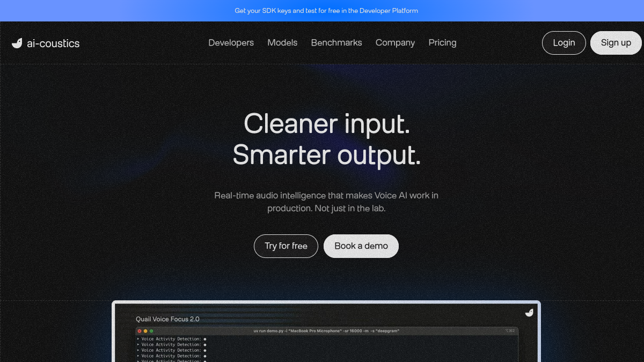Viewport: 644px width, 362px height.
Task: Open the Developers menu
Action: (231, 42)
